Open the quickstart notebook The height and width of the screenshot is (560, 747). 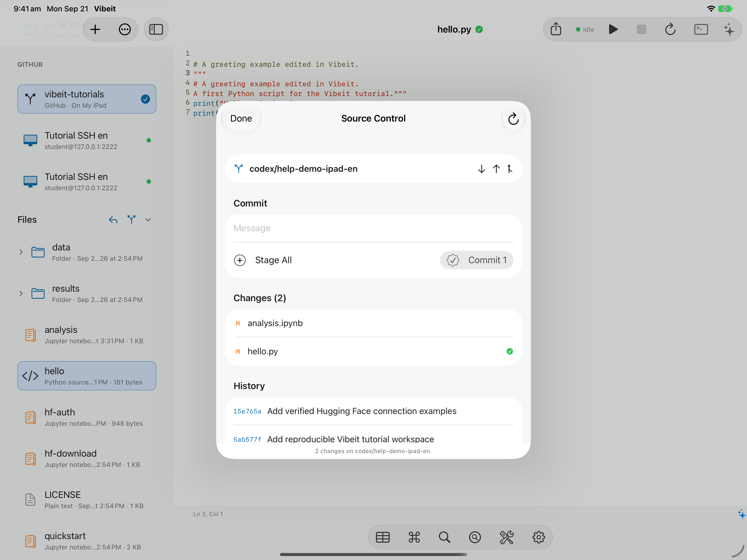tap(87, 541)
